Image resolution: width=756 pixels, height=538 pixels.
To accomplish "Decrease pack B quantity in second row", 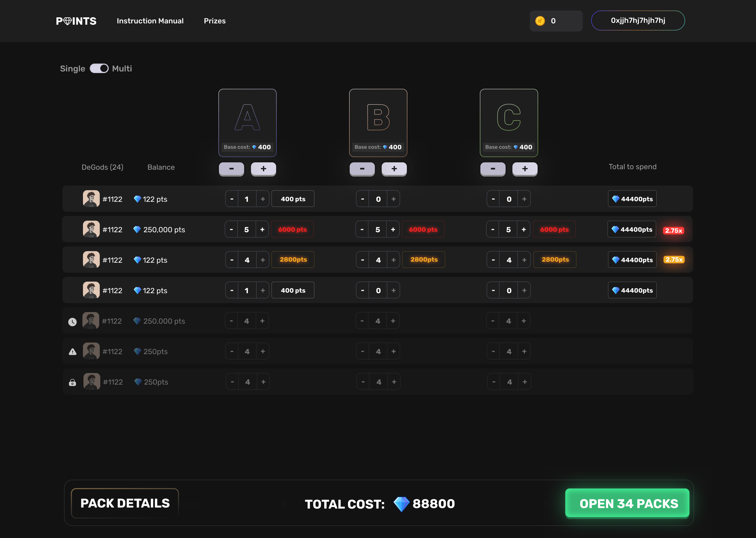I will (362, 230).
